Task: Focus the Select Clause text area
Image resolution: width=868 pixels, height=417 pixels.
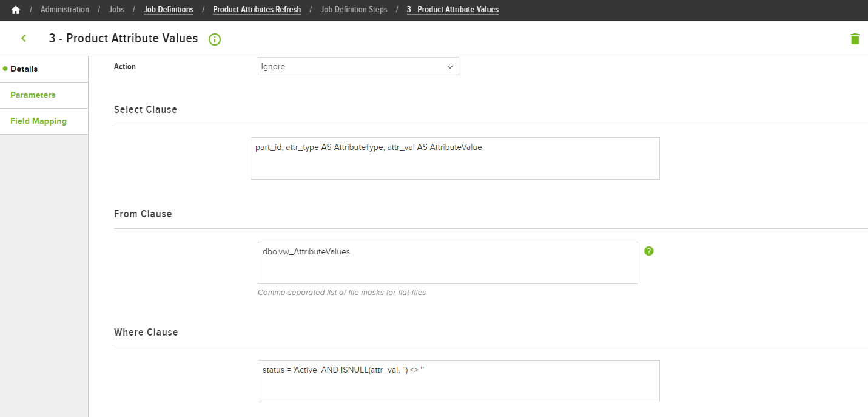Action: coord(455,158)
